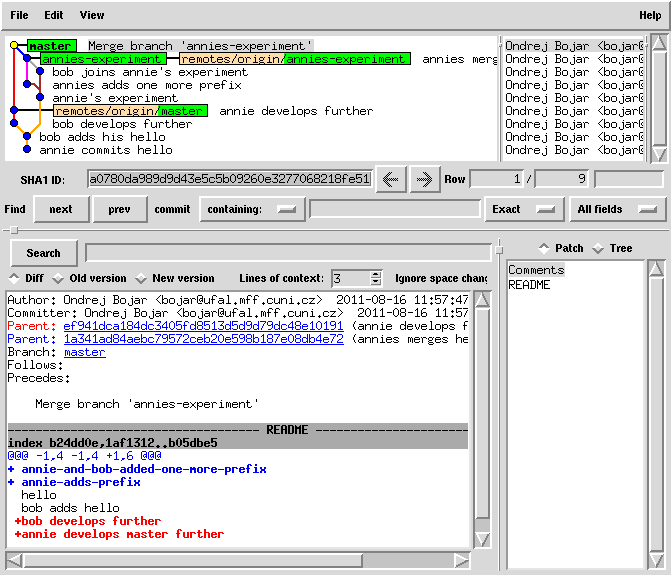This screenshot has width=671, height=575.
Task: Click the annies-experiment branch tag
Action: pyautogui.click(x=102, y=59)
